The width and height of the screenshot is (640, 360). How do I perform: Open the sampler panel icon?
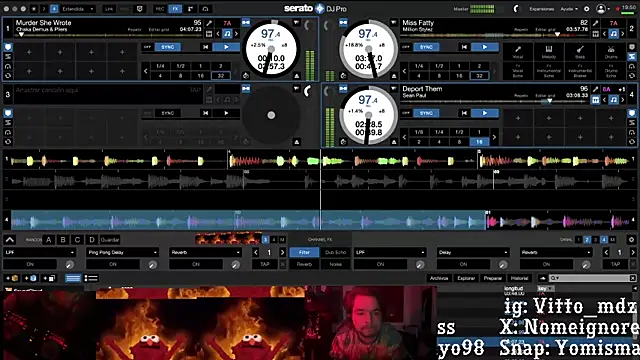coord(191,9)
